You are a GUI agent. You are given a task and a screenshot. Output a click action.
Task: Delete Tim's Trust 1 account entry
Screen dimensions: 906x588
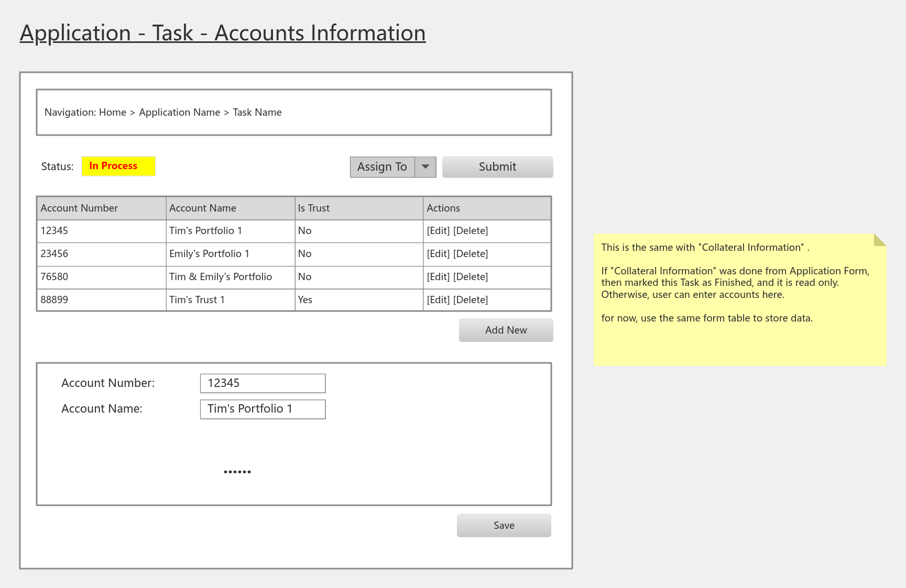tap(471, 299)
